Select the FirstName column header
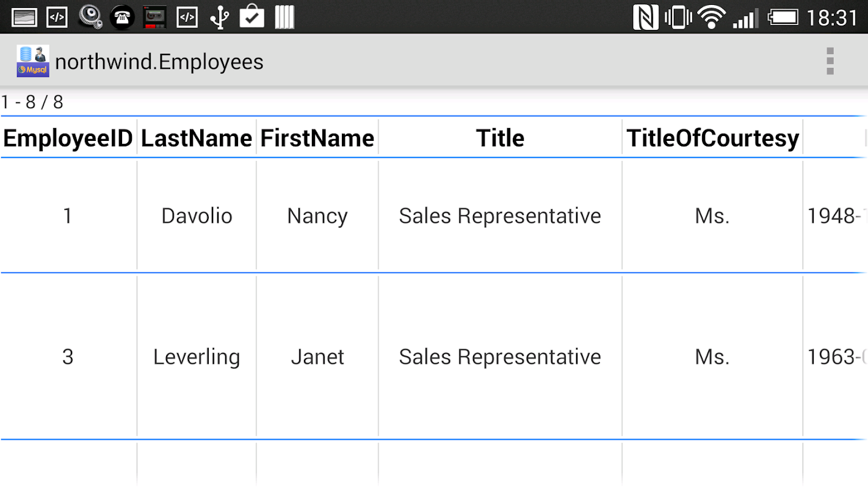 pos(317,138)
